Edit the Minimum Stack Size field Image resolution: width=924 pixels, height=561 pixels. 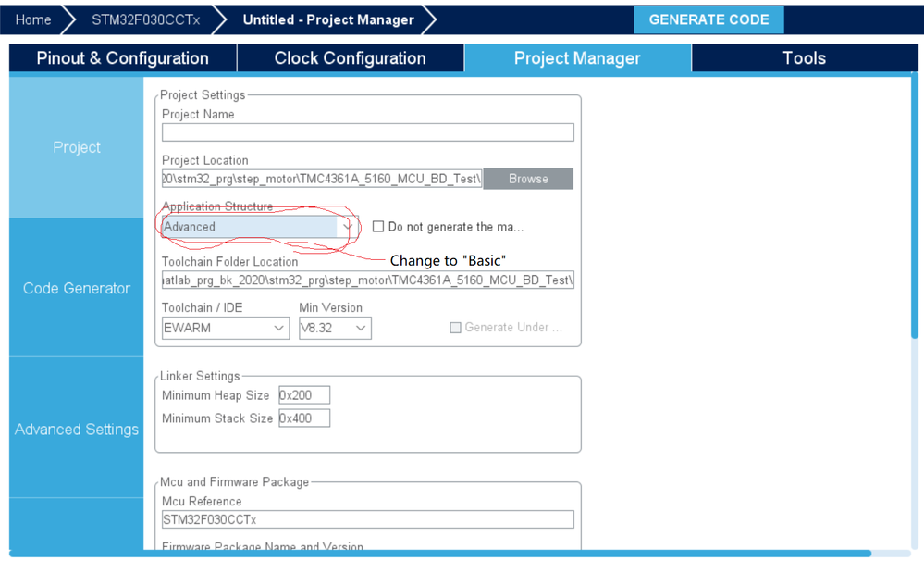[304, 418]
